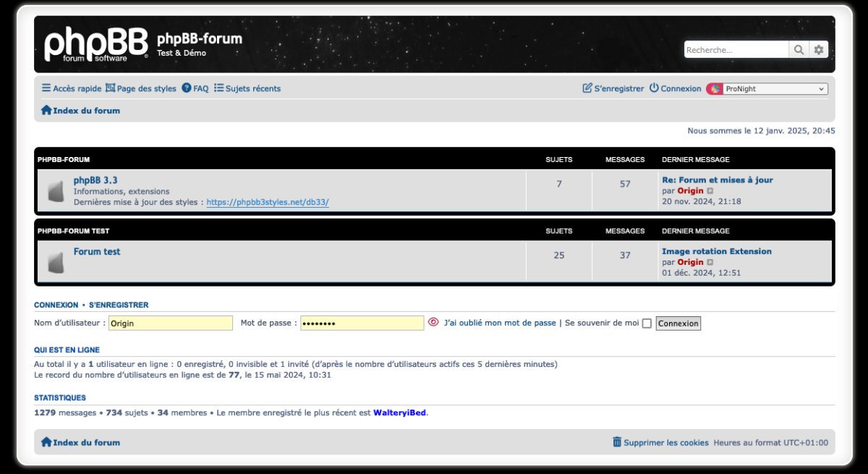Open the ProNight style selector dropdown
Screen dimensions: 868x474
[767, 89]
